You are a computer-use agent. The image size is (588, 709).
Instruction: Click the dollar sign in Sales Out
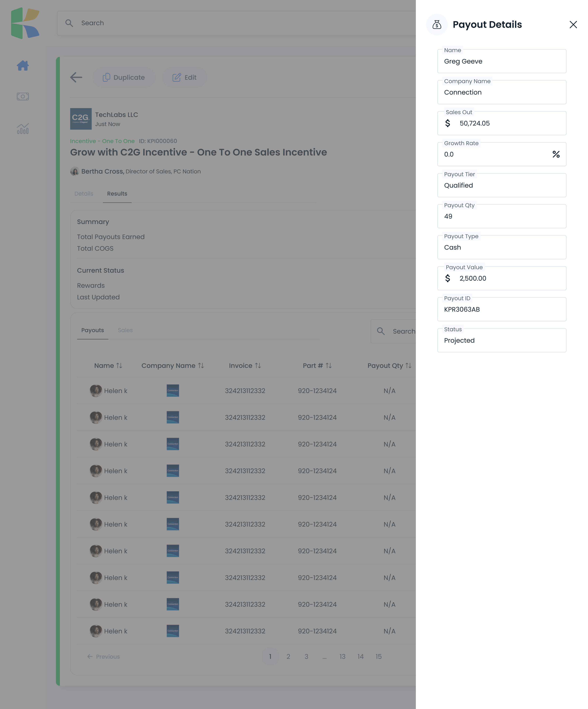(447, 123)
